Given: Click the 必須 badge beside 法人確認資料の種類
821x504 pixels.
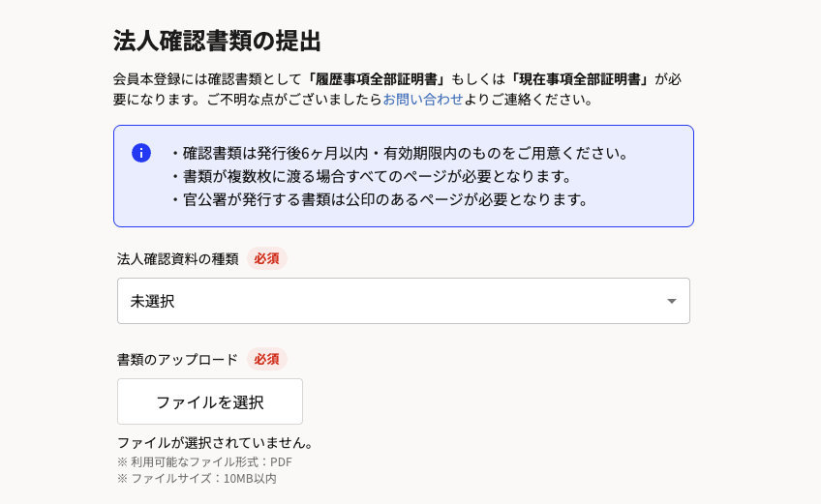Looking at the screenshot, I should pos(266,258).
